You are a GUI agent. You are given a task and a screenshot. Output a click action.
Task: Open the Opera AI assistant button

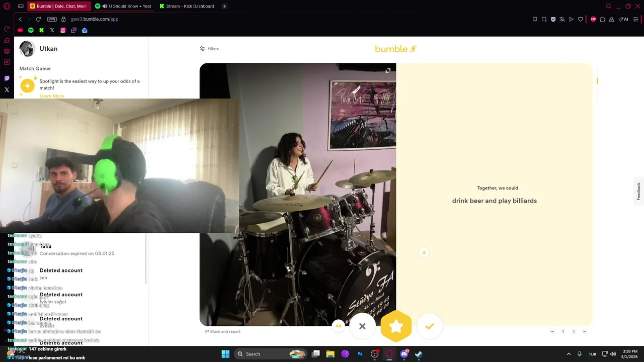pyautogui.click(x=623, y=19)
